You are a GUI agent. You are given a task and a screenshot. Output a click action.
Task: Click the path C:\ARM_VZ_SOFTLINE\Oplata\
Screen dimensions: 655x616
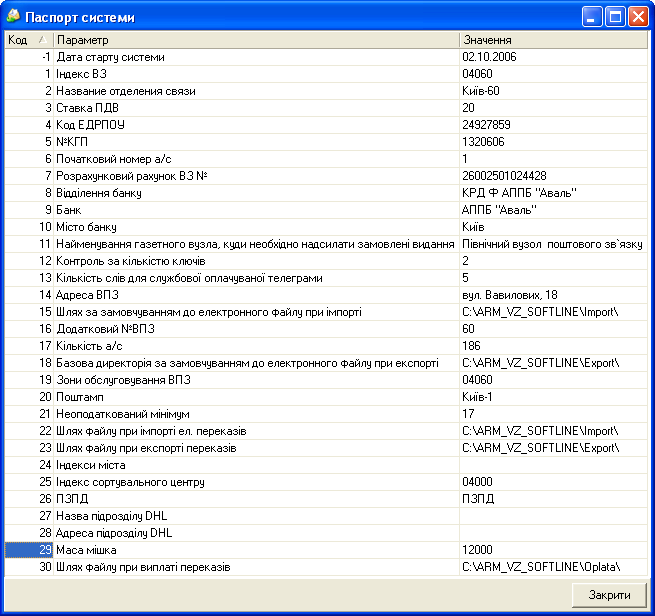[541, 567]
